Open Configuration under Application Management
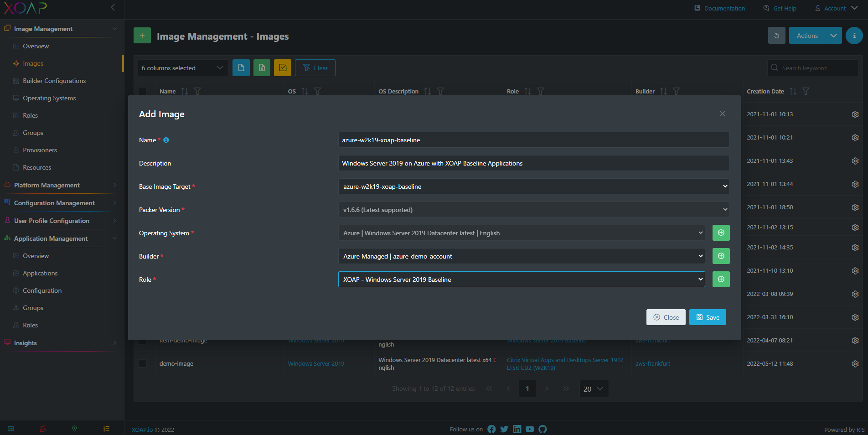Screen dimensions: 868x435 click(x=42, y=290)
